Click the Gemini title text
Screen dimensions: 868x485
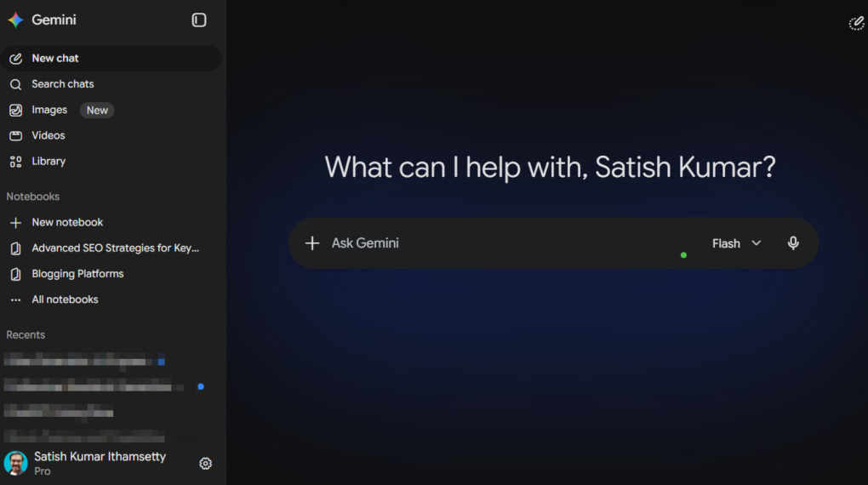[54, 20]
